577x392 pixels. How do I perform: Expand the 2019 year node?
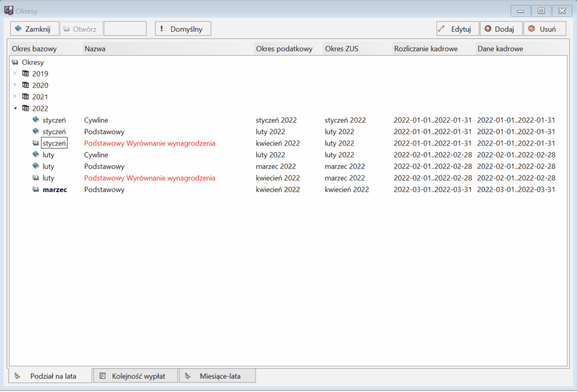pyautogui.click(x=15, y=73)
